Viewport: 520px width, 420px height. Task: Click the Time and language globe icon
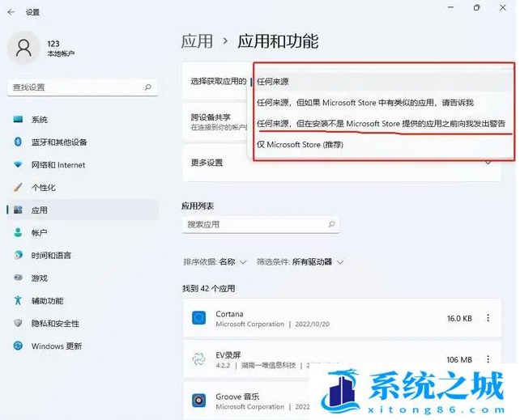click(x=18, y=255)
